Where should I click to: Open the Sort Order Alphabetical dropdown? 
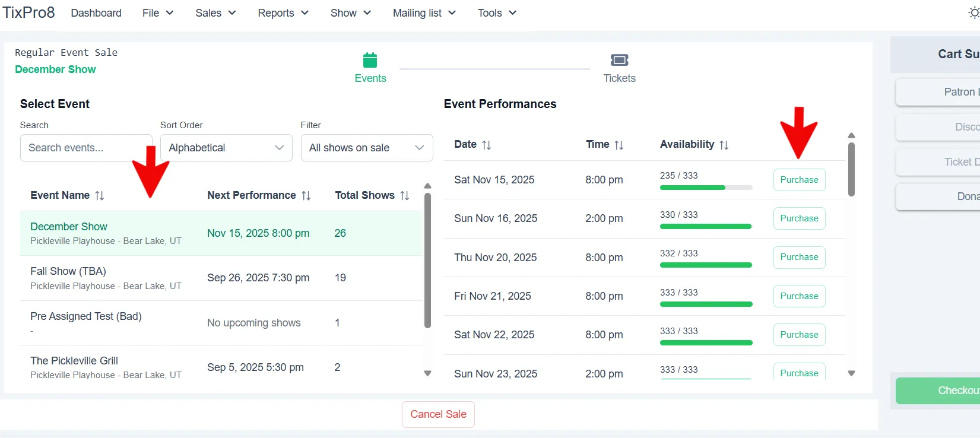click(x=226, y=148)
